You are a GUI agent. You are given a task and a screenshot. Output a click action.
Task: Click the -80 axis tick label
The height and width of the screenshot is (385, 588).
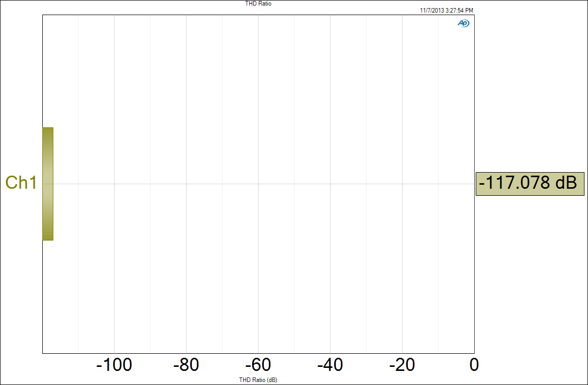pos(186,365)
